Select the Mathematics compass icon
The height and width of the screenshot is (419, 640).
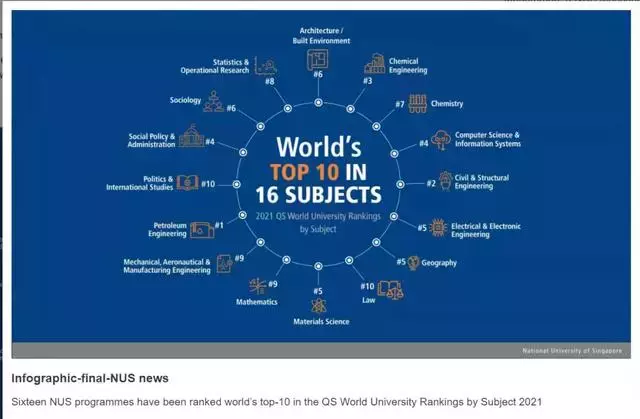tap(255, 286)
